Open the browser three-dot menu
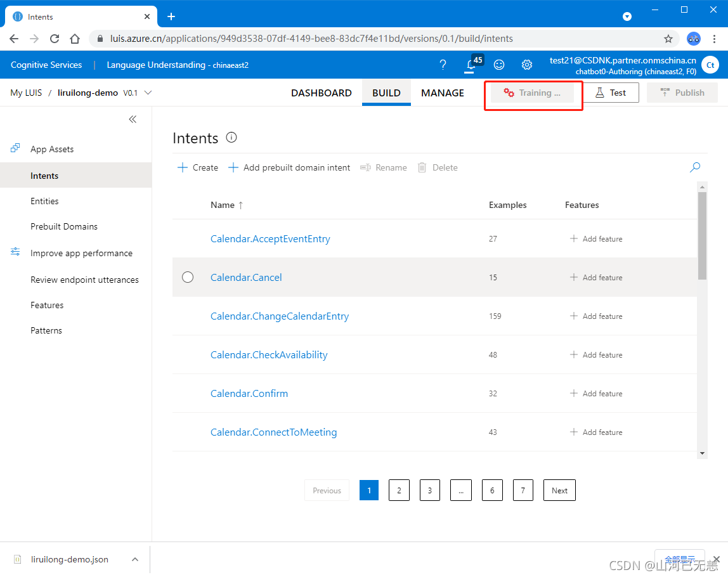The image size is (728, 577). coord(714,39)
